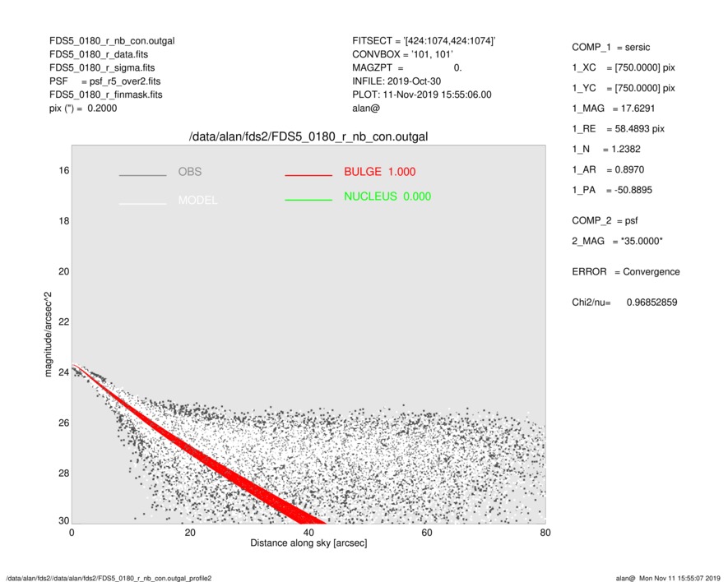The image size is (728, 582).
Task: Click the "0" tick label on the distance axis
Action: pyautogui.click(x=72, y=533)
